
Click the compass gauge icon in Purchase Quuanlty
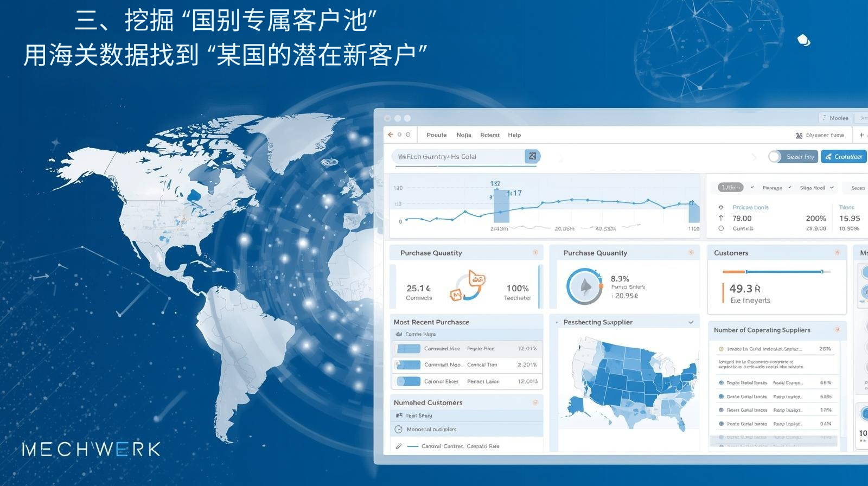click(585, 286)
